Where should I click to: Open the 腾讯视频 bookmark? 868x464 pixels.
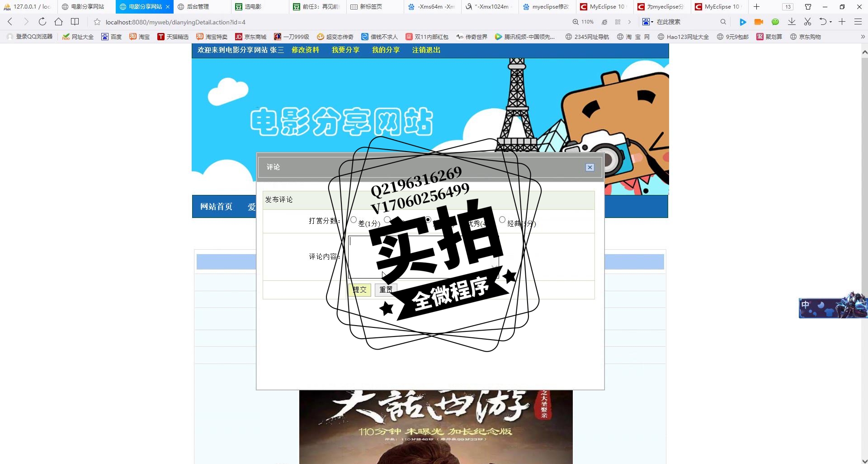[524, 37]
